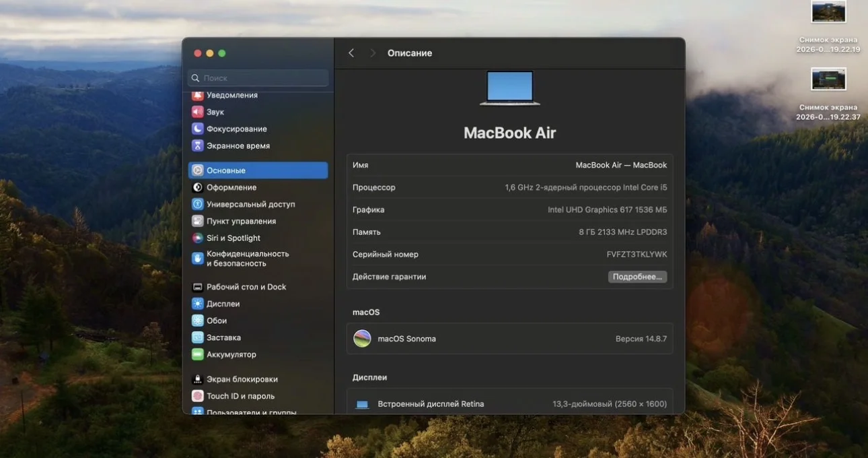This screenshot has width=868, height=458.
Task: Select Заставка sidebar label
Action: [224, 337]
